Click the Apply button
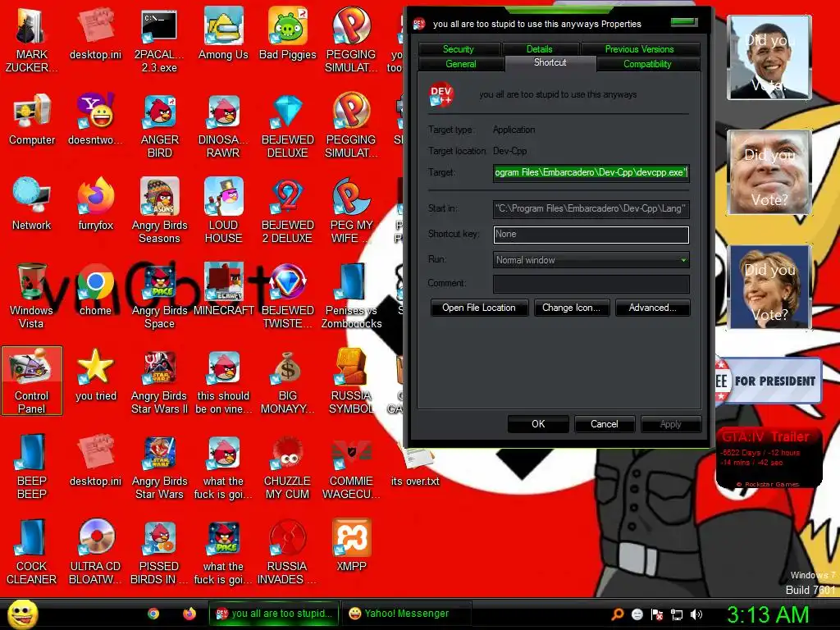The height and width of the screenshot is (630, 840). point(671,424)
